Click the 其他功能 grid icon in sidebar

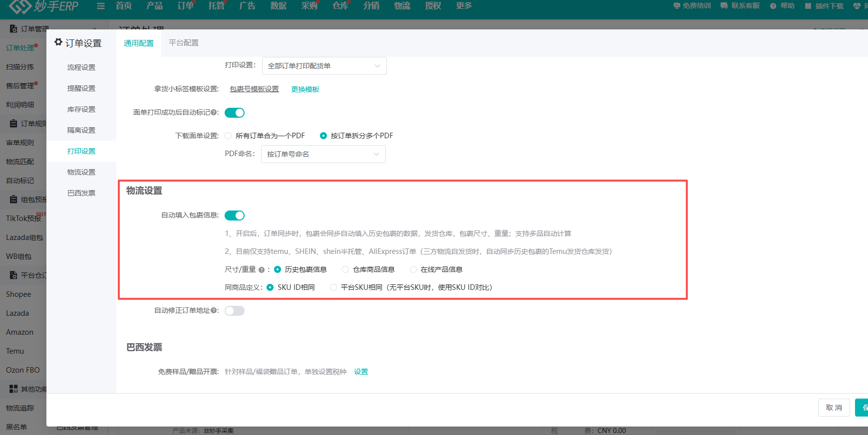(x=13, y=389)
